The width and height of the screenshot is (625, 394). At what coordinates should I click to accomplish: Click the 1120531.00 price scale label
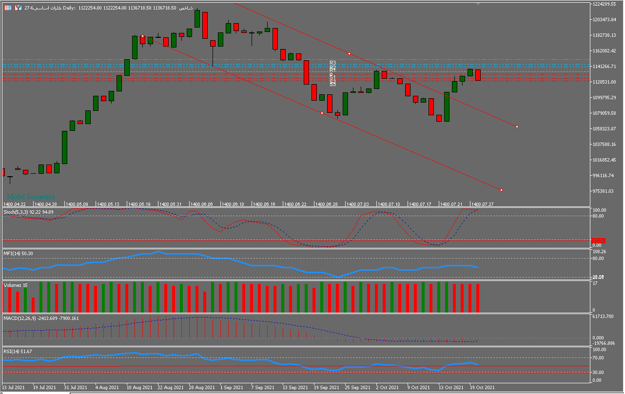(x=604, y=82)
